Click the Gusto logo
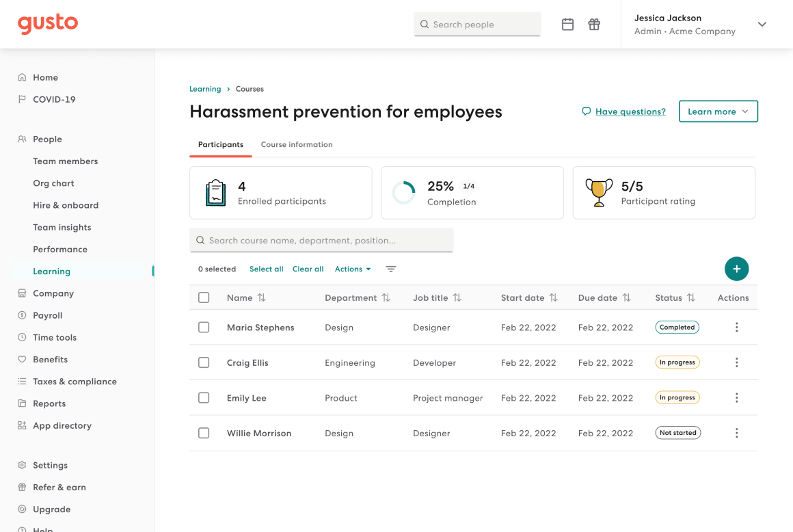793x532 pixels. [x=47, y=24]
